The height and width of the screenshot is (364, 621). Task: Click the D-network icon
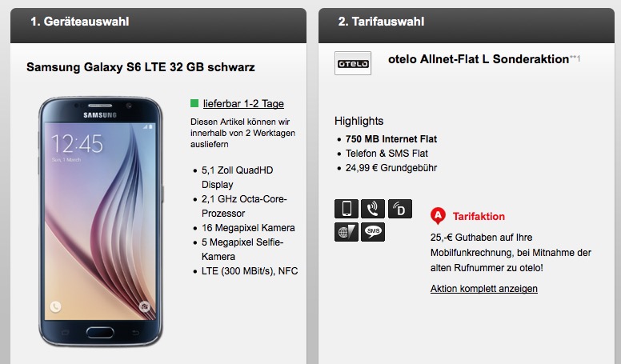[399, 209]
